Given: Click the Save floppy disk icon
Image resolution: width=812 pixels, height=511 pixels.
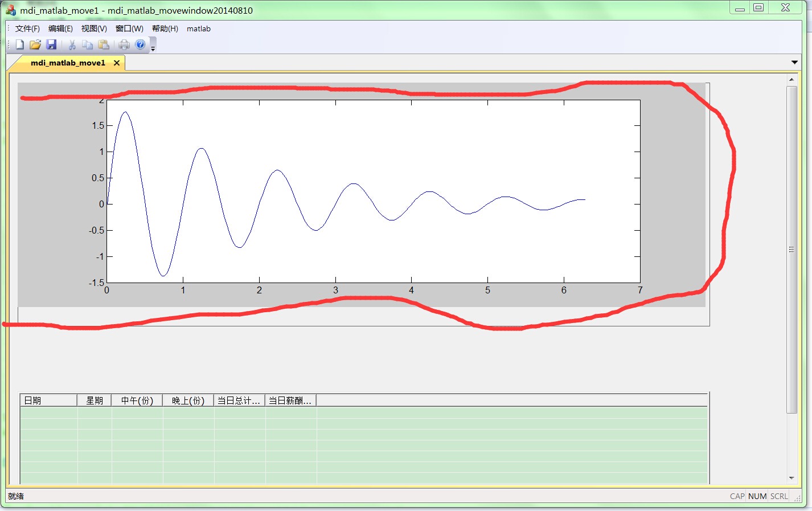Looking at the screenshot, I should (x=51, y=45).
